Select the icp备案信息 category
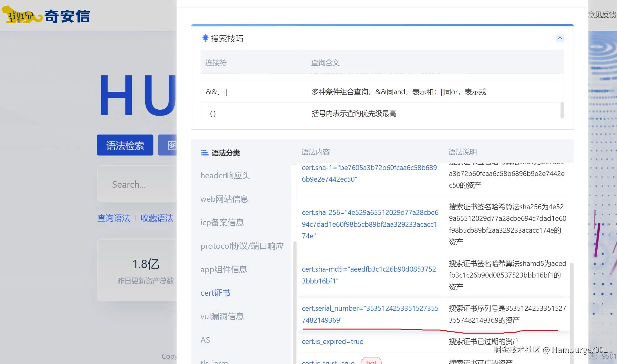The height and width of the screenshot is (364, 617). coord(222,222)
